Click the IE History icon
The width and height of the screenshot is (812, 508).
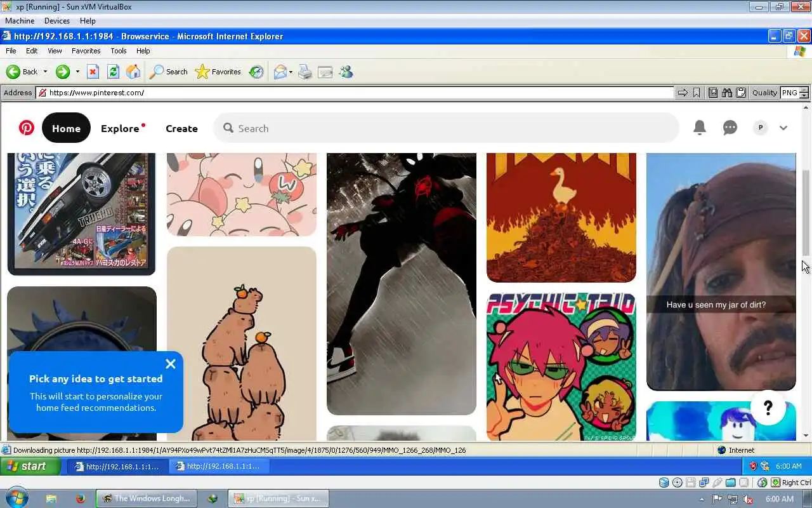click(256, 72)
